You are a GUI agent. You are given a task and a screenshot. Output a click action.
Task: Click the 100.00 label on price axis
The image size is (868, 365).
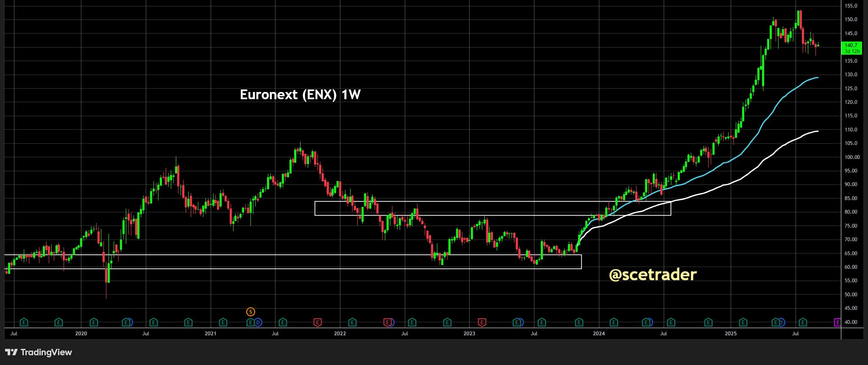pyautogui.click(x=852, y=157)
